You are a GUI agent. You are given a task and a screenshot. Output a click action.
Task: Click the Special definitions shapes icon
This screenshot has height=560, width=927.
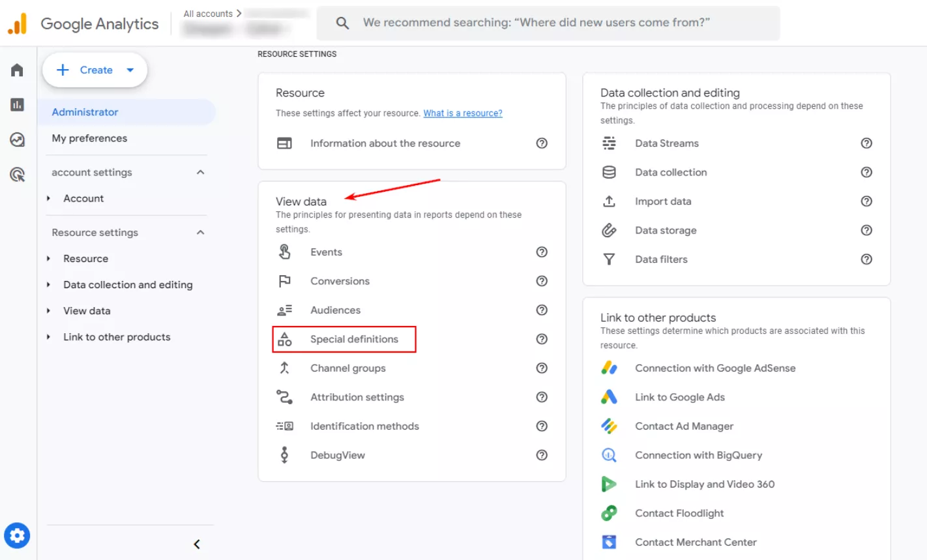(284, 339)
